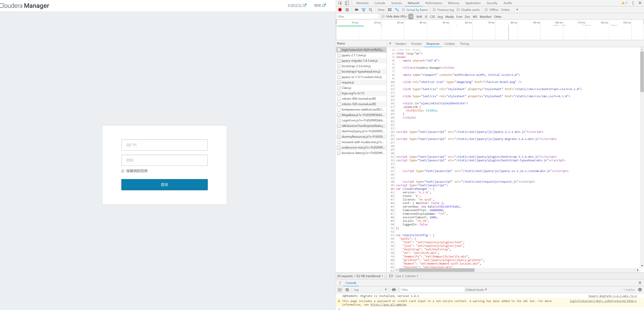Click response scrollbar right arrow

click(638, 270)
